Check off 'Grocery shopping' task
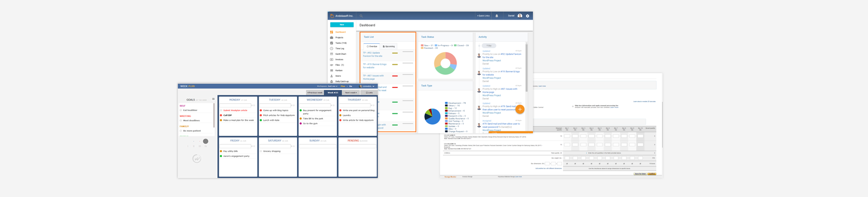Screen dimensions: 868x197 click(x=261, y=151)
